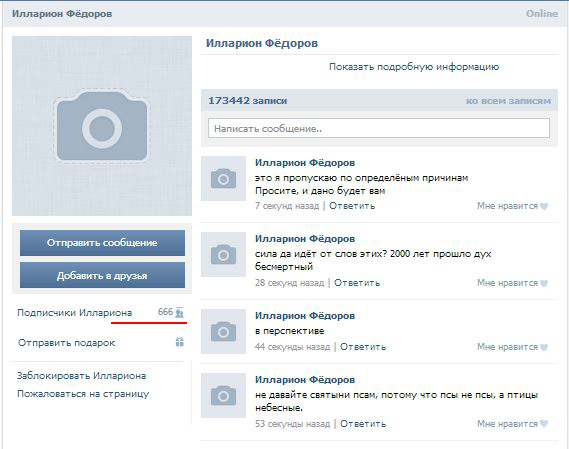Image resolution: width=569 pixels, height=449 pixels.
Task: Select Заблокировать Иллариона
Action: click(82, 376)
